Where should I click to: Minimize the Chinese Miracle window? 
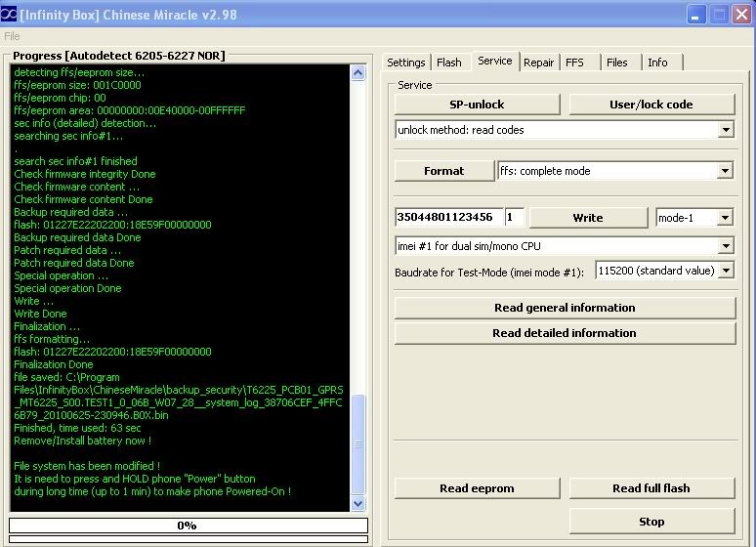tap(695, 15)
